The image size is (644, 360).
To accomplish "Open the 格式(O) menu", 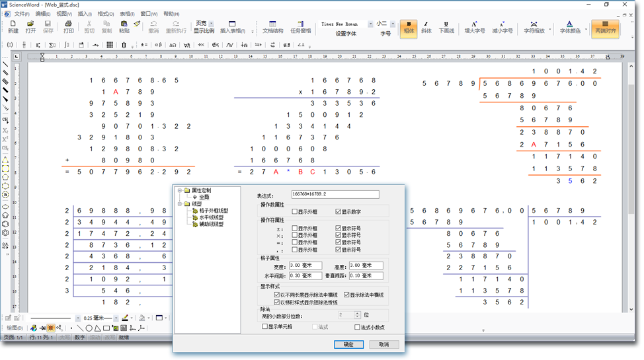I will click(x=106, y=14).
